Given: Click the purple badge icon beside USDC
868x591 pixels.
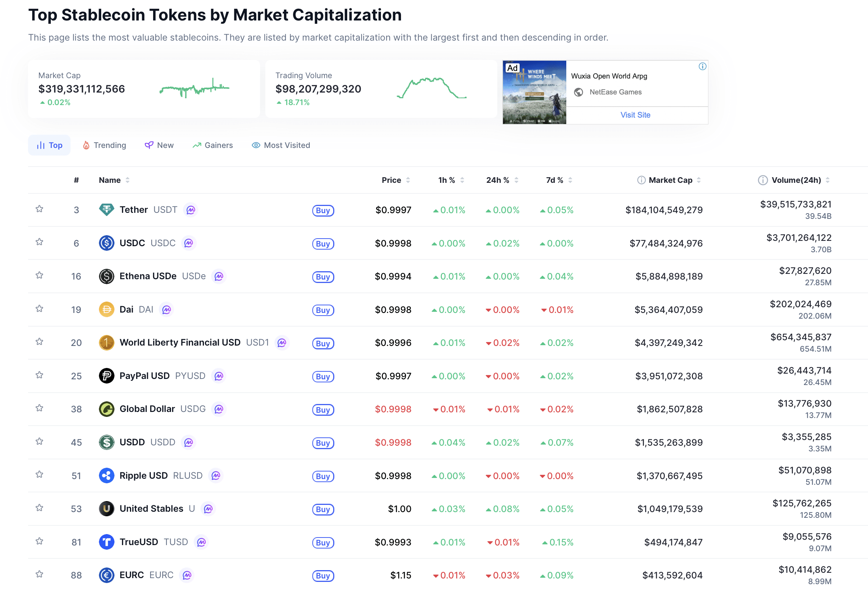Looking at the screenshot, I should click(x=189, y=243).
